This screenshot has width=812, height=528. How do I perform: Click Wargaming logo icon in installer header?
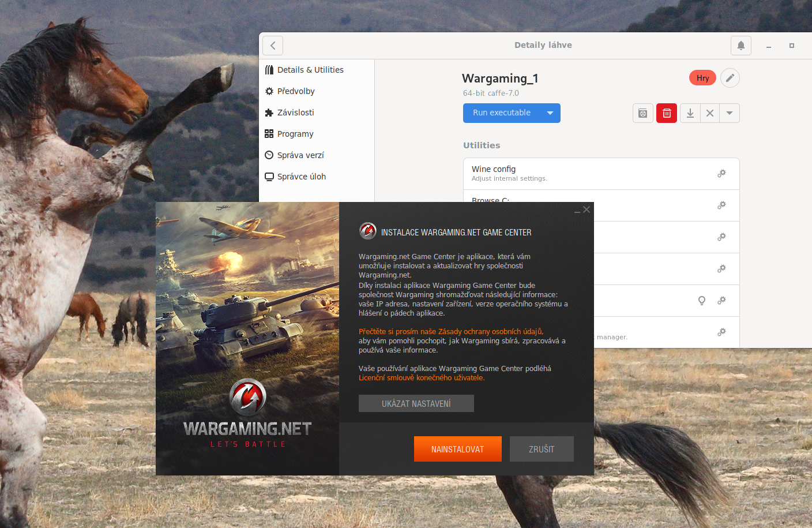point(368,231)
